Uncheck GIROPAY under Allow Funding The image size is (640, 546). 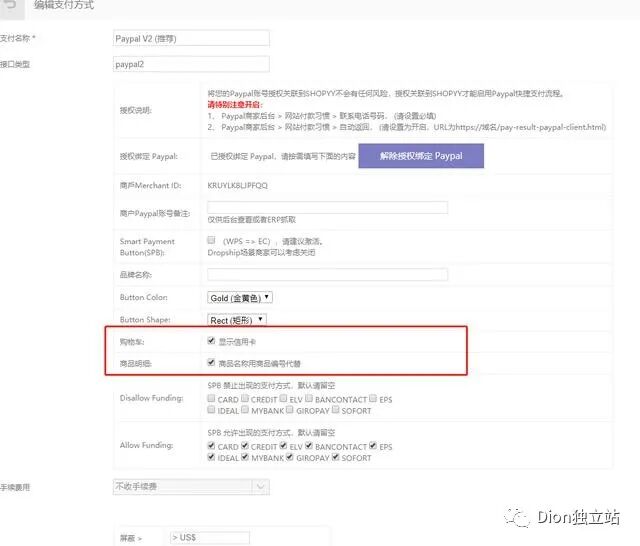tap(289, 457)
